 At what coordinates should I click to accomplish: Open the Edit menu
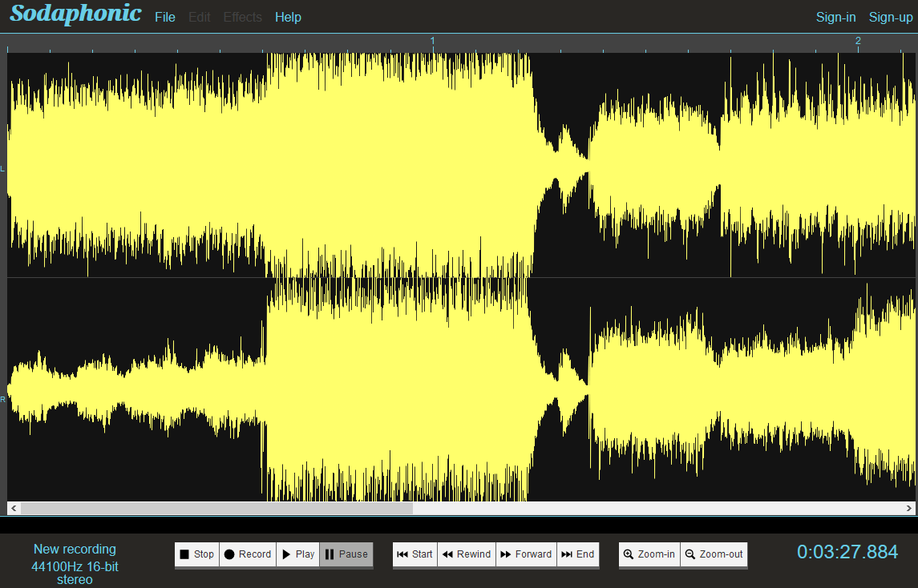tap(200, 18)
